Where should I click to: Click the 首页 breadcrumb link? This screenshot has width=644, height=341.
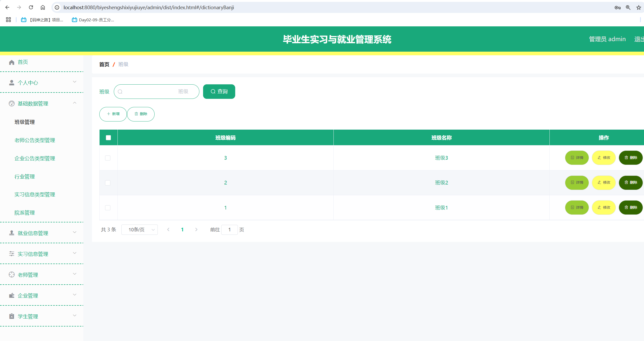(104, 64)
